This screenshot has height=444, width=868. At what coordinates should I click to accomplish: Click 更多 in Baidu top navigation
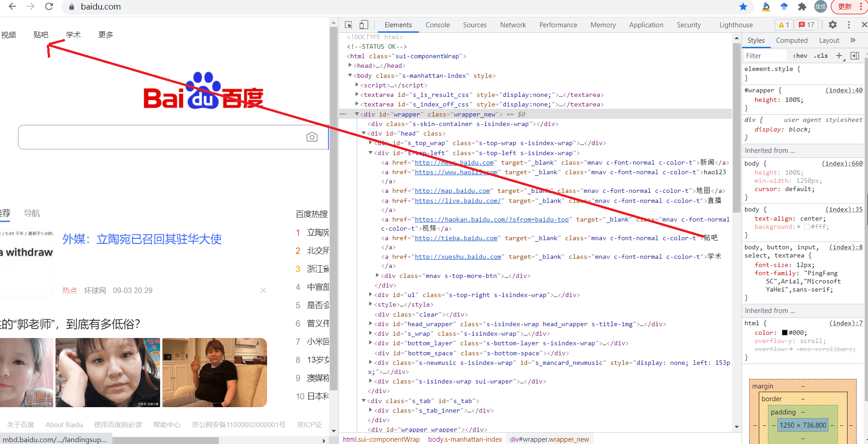(106, 35)
